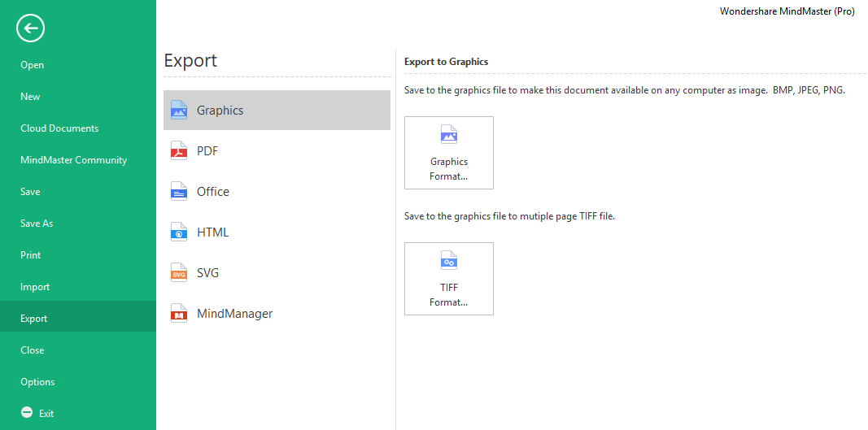
Task: Choose the MindManager file icon
Action: (179, 313)
